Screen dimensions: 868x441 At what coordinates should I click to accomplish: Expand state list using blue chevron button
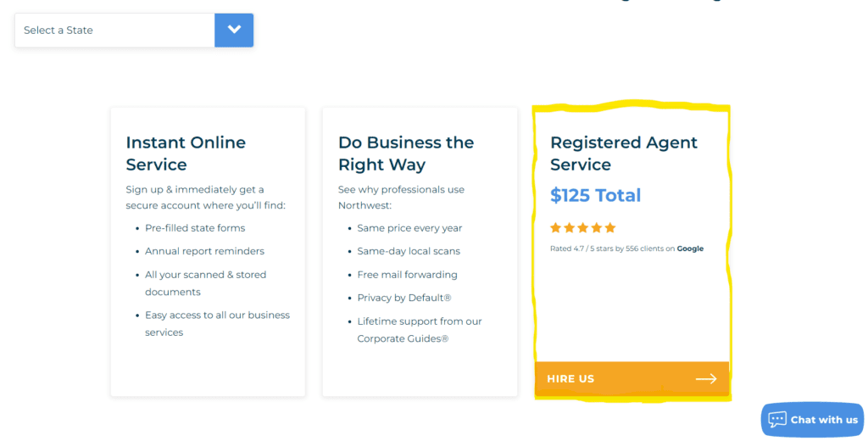tap(234, 31)
